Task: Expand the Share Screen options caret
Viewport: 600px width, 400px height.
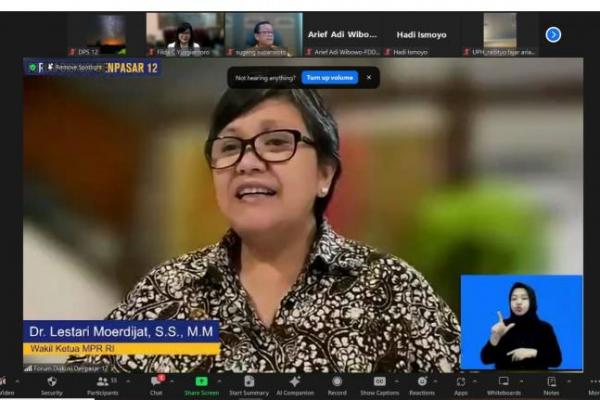Action: coord(219,381)
